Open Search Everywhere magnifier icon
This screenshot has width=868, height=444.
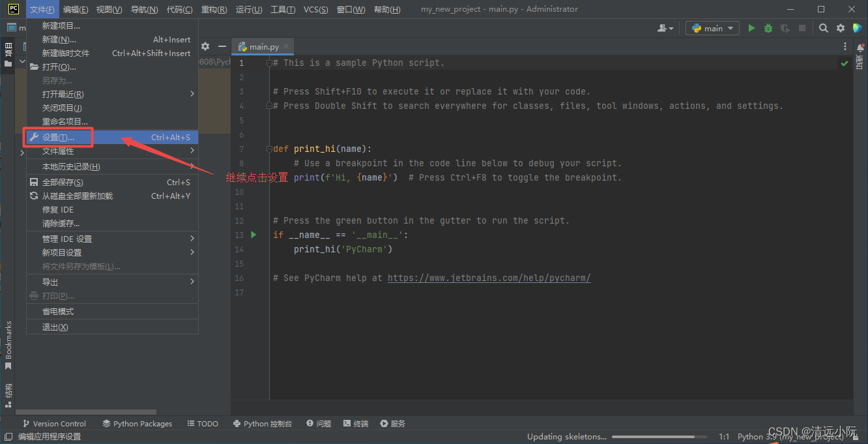coord(824,28)
